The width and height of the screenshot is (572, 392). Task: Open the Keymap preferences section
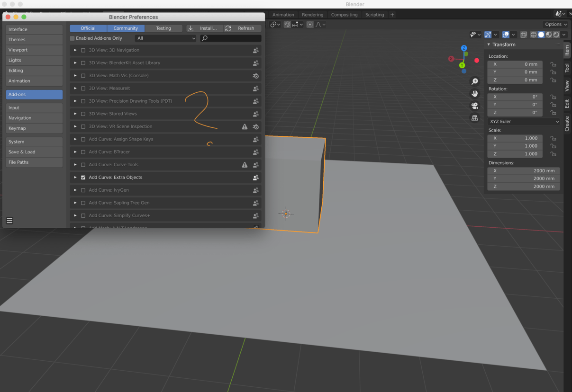click(34, 128)
